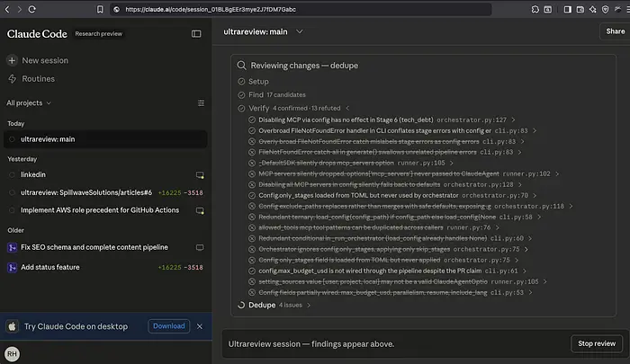This screenshot has height=364, width=630.
Task: Open the Brave shield icon in toolbar
Action: [605, 9]
